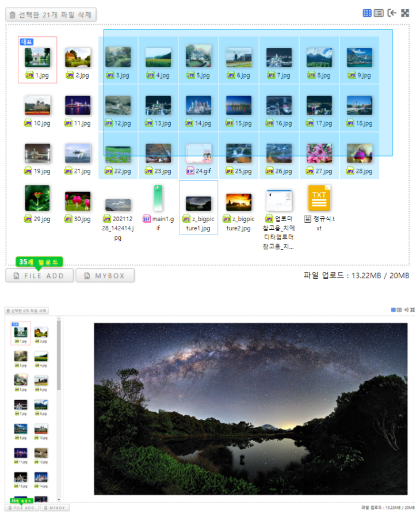
Task: Delete the selected 21 files
Action: coord(51,14)
